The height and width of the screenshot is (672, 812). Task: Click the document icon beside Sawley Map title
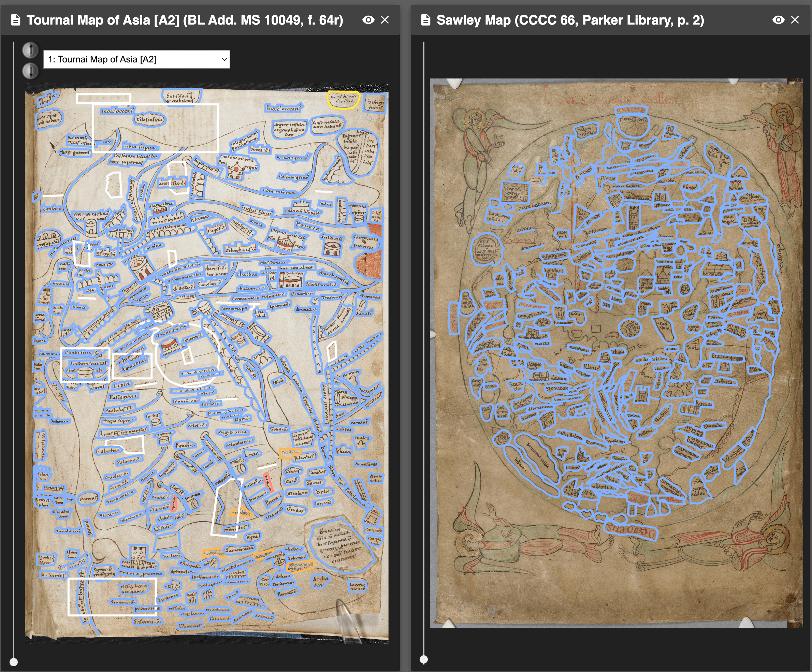(x=426, y=19)
